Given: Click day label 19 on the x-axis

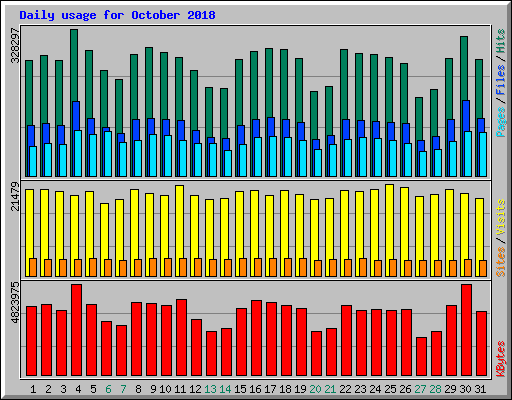Looking at the screenshot, I should (300, 389).
